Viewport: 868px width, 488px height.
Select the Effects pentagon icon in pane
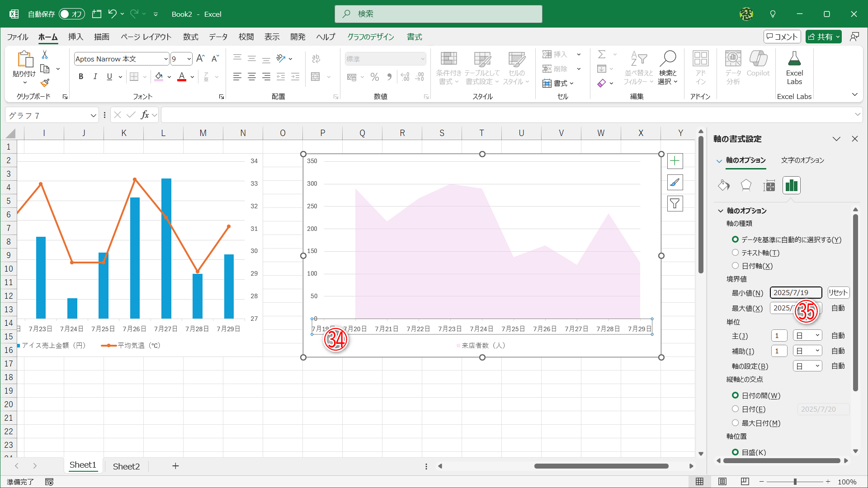tap(746, 185)
